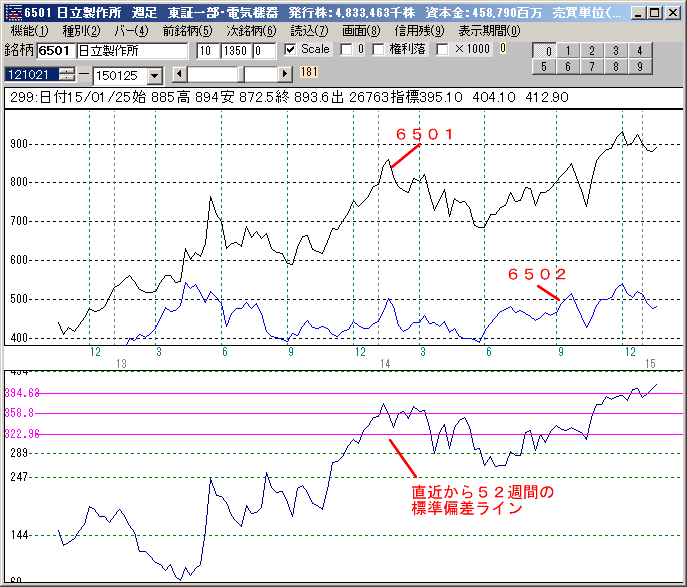The image size is (687, 587).
Task: Maximize the chart window
Action: pyautogui.click(x=655, y=13)
